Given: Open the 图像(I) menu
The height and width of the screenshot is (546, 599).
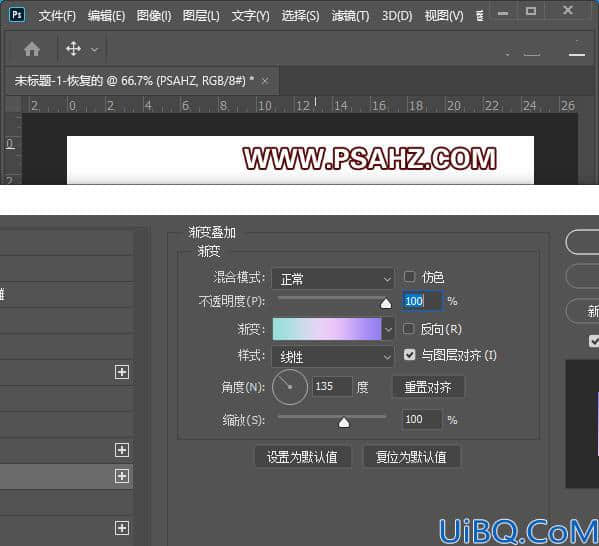Looking at the screenshot, I should click(154, 16).
